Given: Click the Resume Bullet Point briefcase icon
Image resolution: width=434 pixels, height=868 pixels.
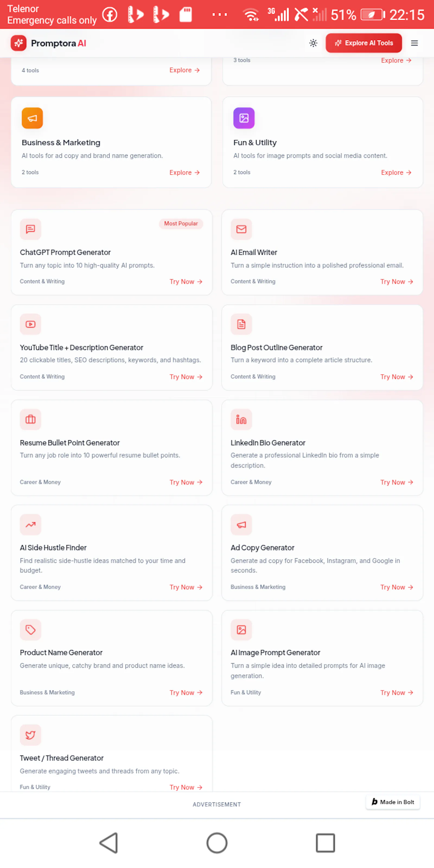Looking at the screenshot, I should (31, 420).
